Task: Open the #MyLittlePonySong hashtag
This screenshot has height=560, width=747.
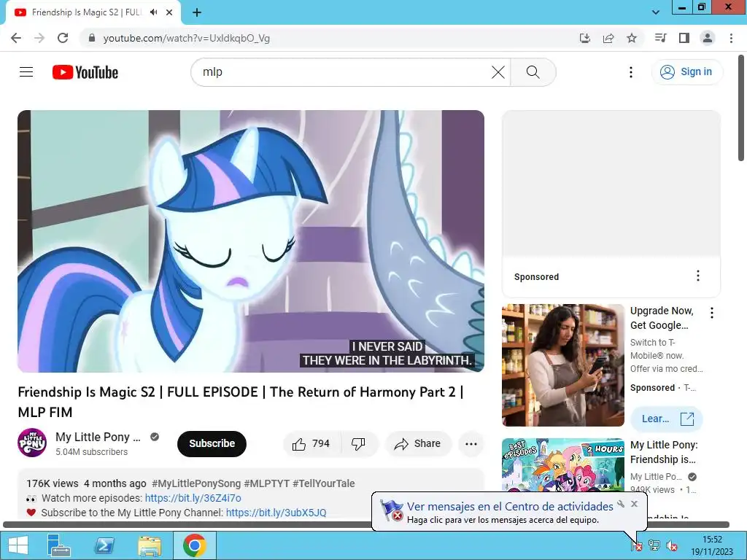Action: pyautogui.click(x=196, y=483)
